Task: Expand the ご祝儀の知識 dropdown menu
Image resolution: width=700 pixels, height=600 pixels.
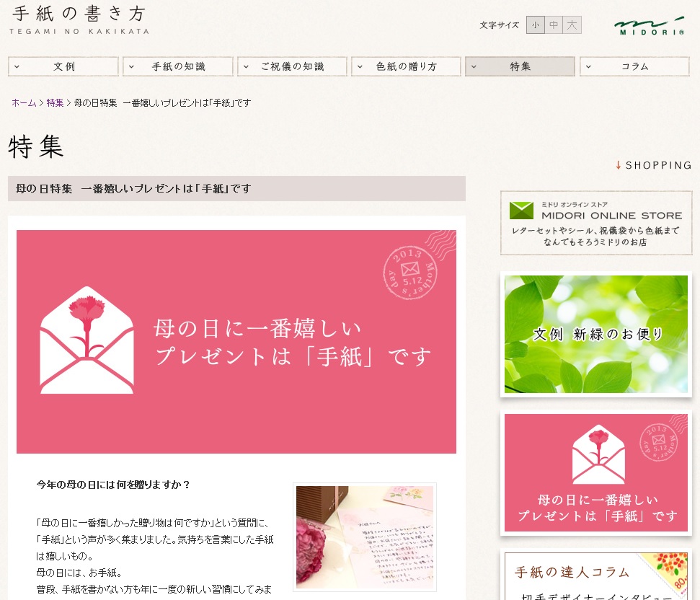Action: 292,66
